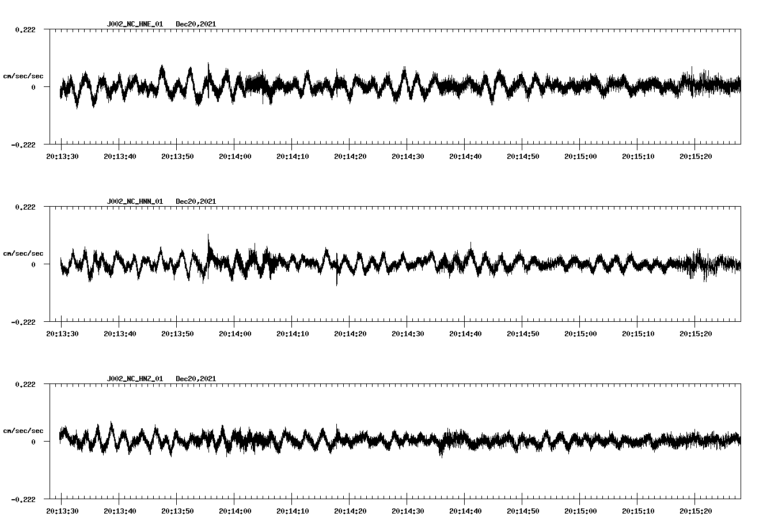The height and width of the screenshot is (532, 782).
Task: Click the 0.222 upper limit on HNZ plot
Action: click(x=25, y=384)
